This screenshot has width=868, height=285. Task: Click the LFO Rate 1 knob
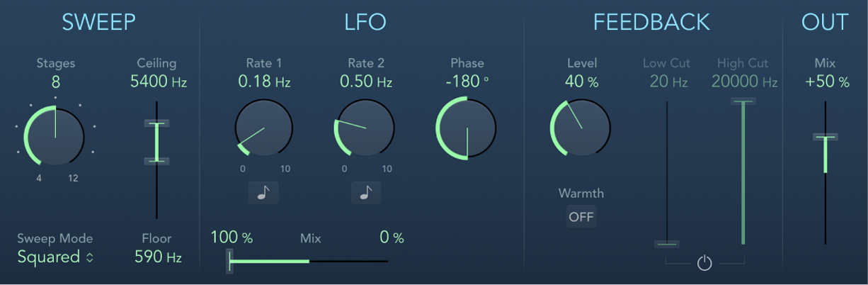pyautogui.click(x=263, y=129)
